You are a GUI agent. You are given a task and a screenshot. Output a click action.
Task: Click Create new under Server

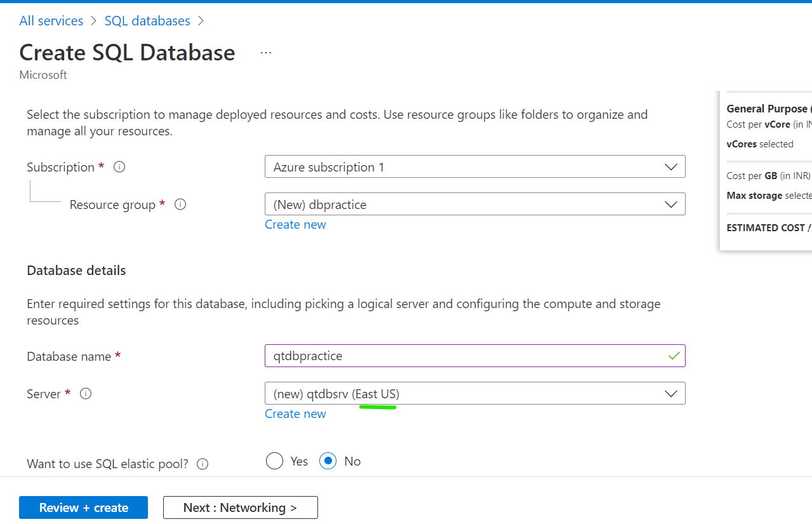click(x=295, y=413)
